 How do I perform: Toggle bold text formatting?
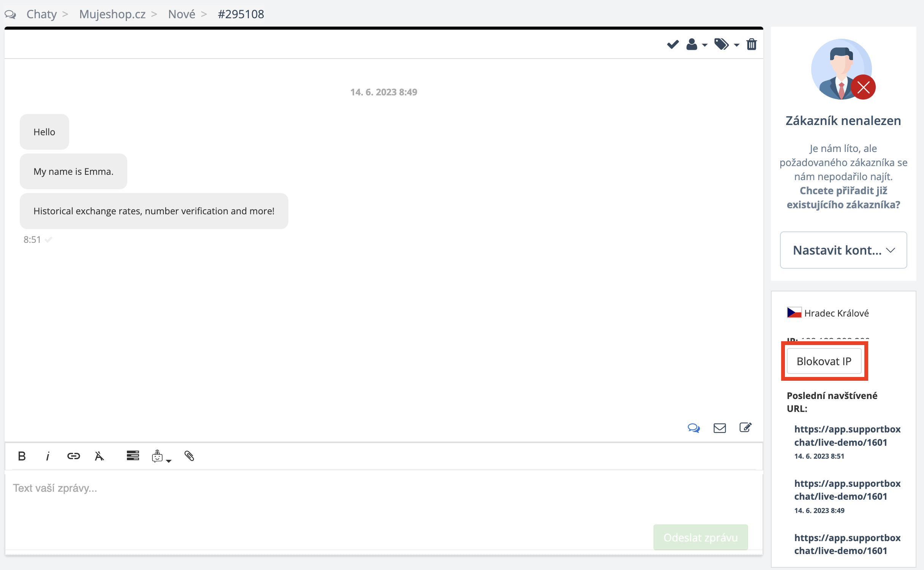pos(22,456)
